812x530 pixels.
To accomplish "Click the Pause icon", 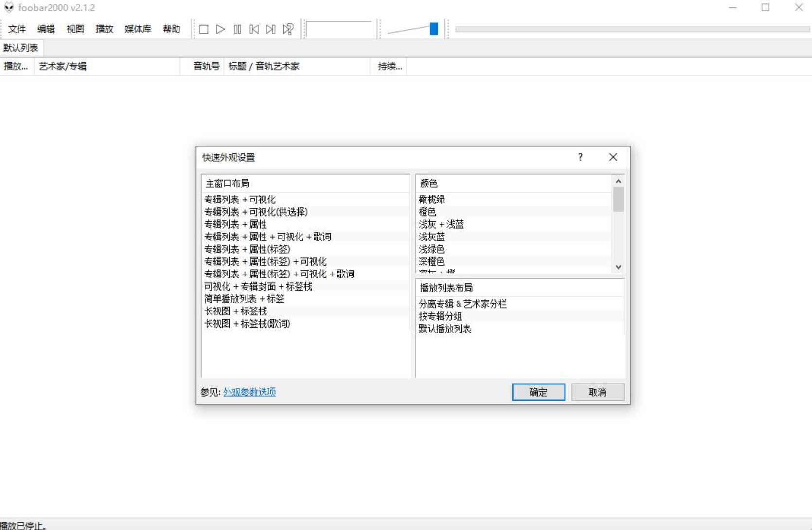I will click(237, 29).
